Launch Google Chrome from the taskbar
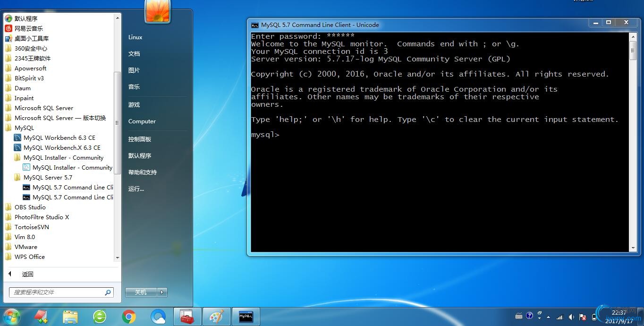 128,317
